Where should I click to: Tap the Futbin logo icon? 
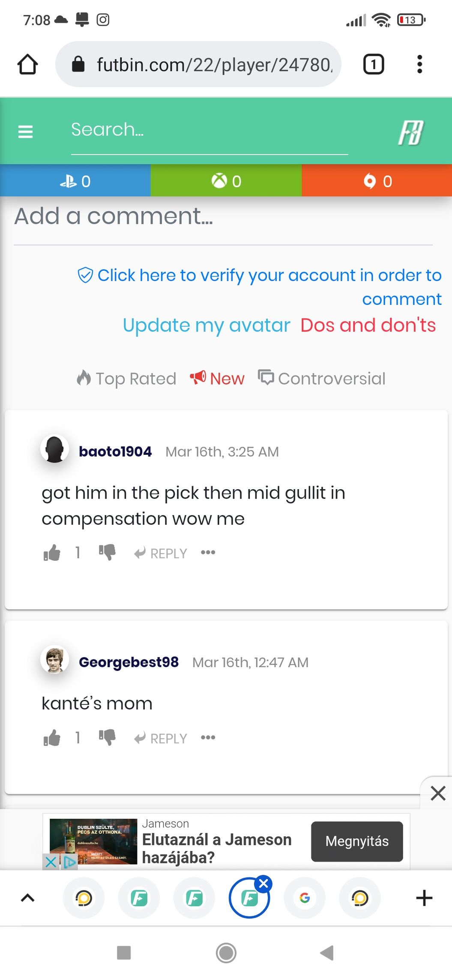(x=410, y=132)
